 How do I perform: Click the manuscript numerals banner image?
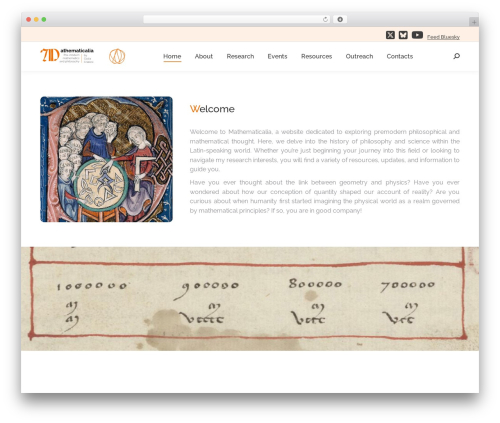coord(250,299)
